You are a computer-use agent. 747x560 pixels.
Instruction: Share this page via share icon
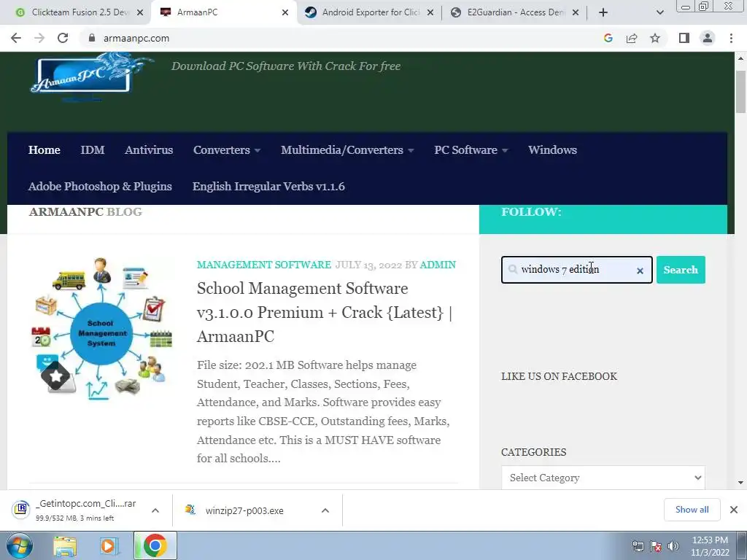pos(632,38)
